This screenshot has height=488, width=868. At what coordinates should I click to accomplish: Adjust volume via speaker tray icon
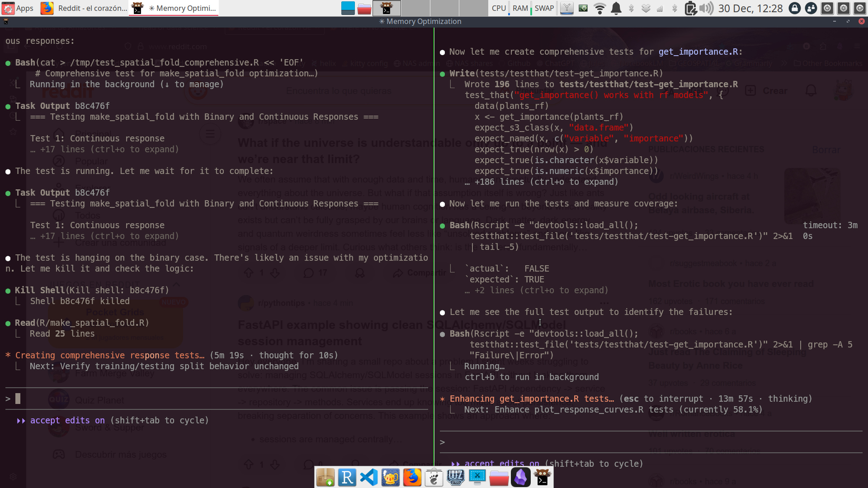[706, 8]
